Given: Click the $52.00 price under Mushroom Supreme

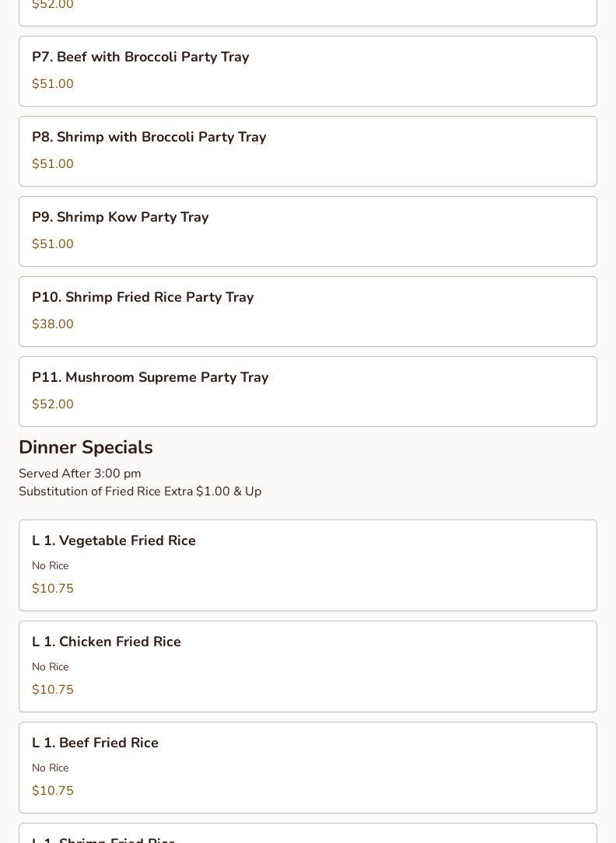Looking at the screenshot, I should point(53,404).
